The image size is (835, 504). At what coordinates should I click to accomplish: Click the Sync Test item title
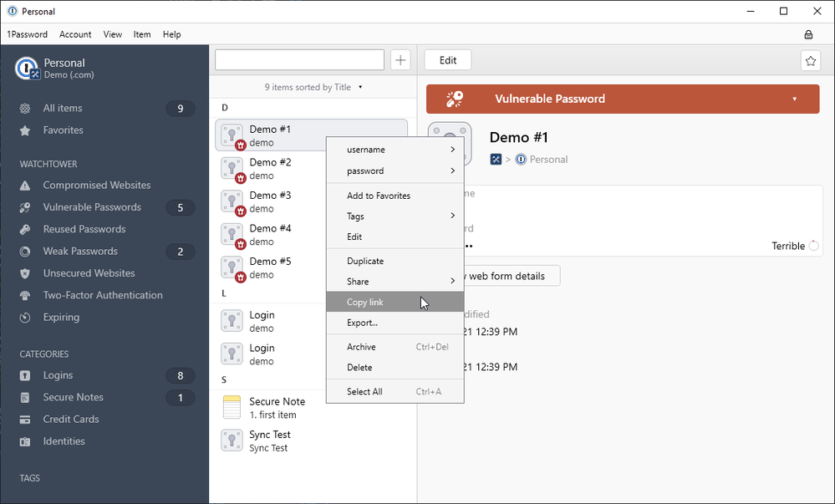pos(270,435)
